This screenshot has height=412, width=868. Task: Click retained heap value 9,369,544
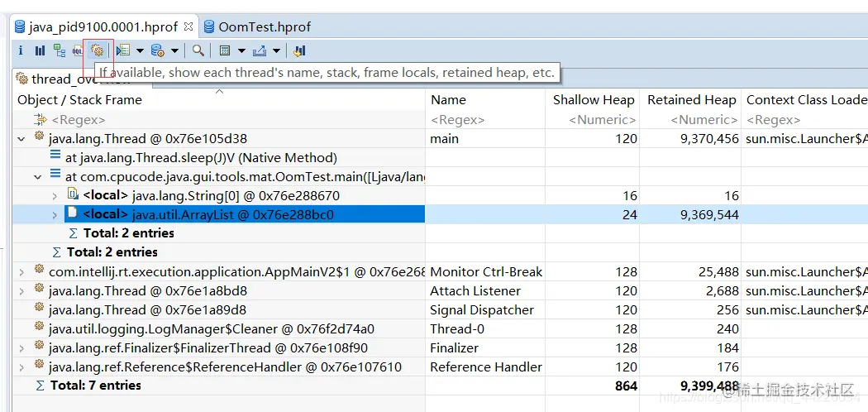tap(709, 214)
